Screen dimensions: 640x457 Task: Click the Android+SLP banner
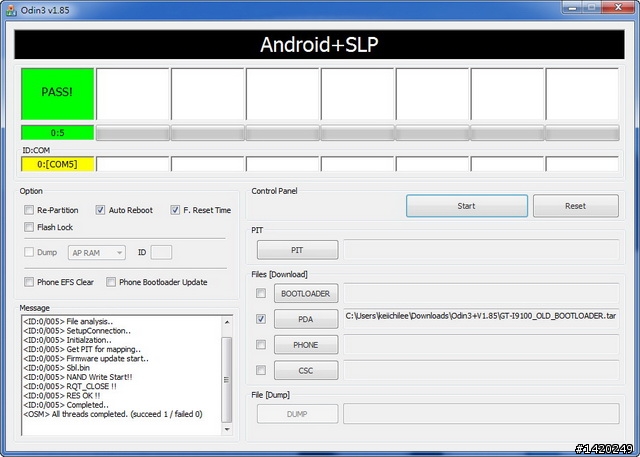[x=319, y=44]
